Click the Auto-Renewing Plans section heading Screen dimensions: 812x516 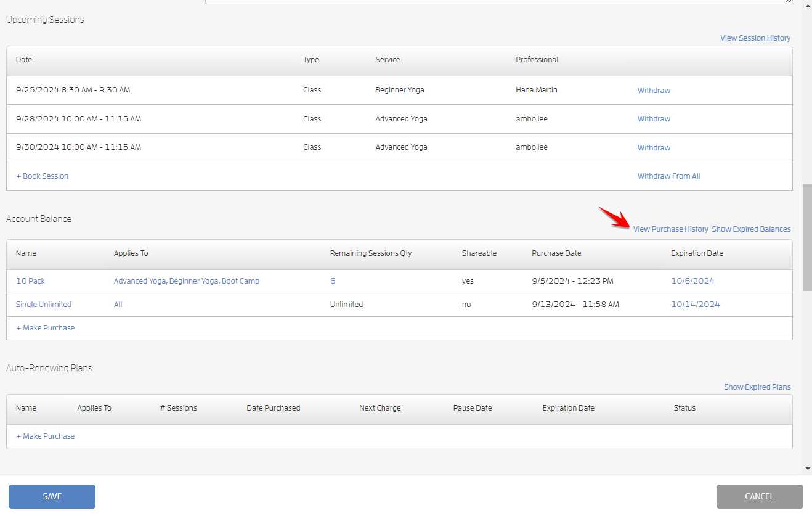pos(49,368)
